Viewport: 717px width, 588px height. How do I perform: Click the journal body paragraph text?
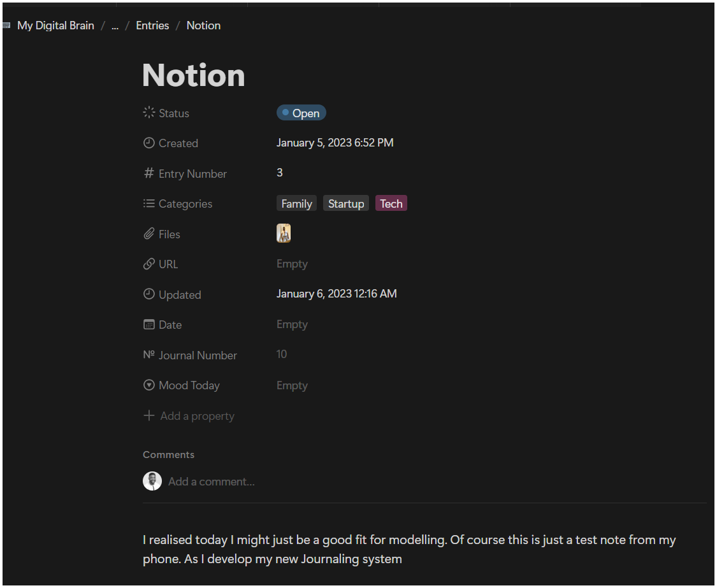pyautogui.click(x=409, y=550)
